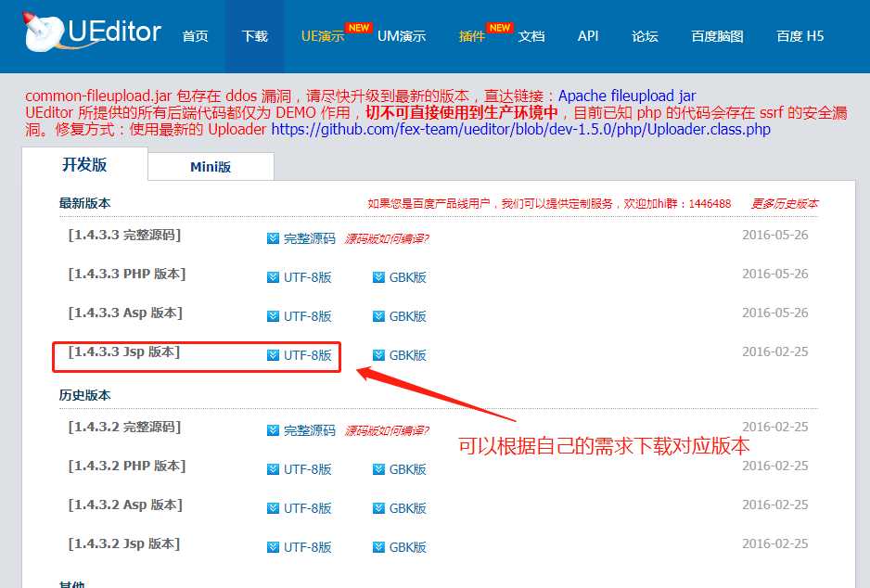
Task: Click the 2016-02-25 date in 1.4.3.2 Jsp row
Action: [x=775, y=543]
